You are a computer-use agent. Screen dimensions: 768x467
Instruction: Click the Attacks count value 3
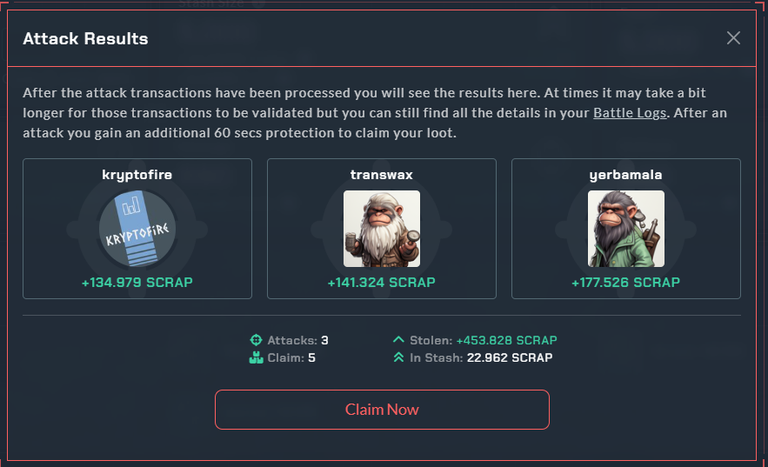[x=325, y=340]
